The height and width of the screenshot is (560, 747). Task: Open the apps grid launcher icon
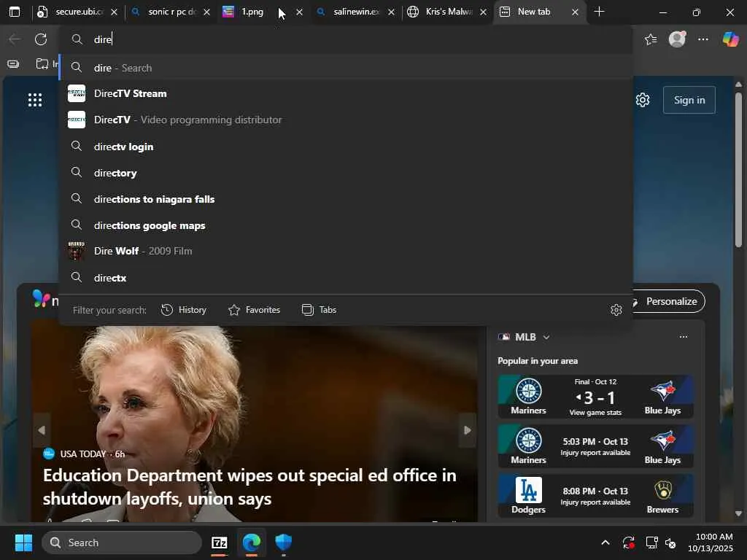(35, 100)
